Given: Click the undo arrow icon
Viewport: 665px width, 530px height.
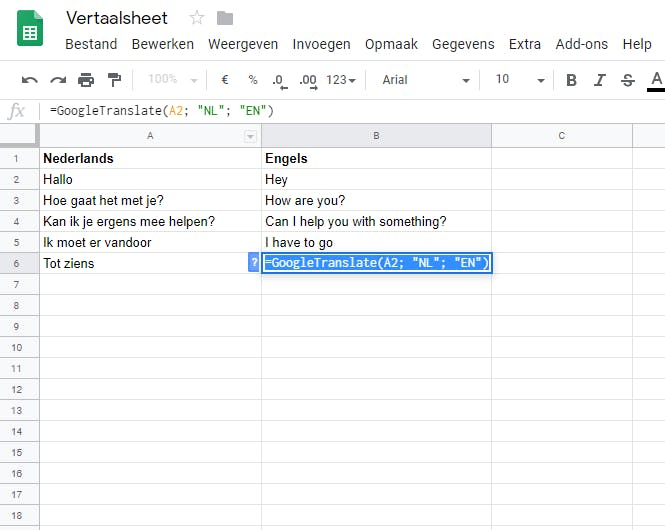Looking at the screenshot, I should tap(30, 80).
